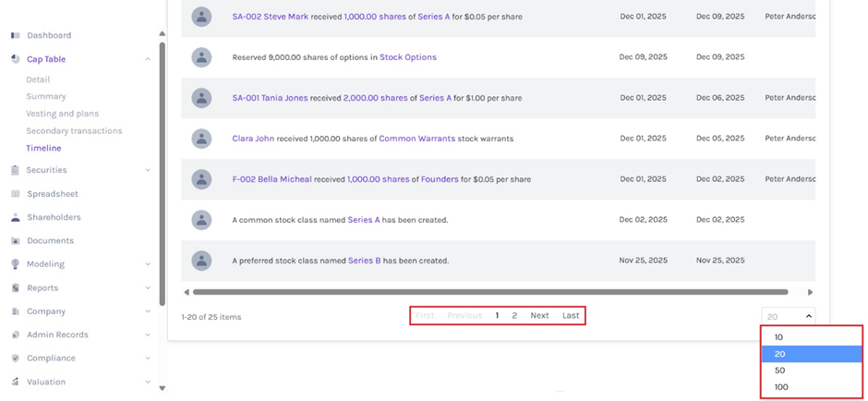Screen dimensions: 868x401
Task: Collapse the Cap Table section chevron
Action: [148, 59]
